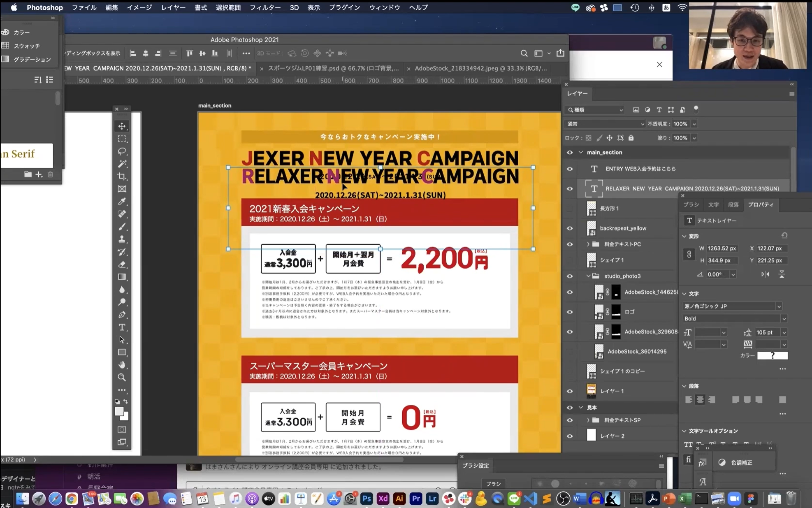Image resolution: width=812 pixels, height=508 pixels.
Task: Open the layer filter 種類 dropdown
Action: pos(595,110)
